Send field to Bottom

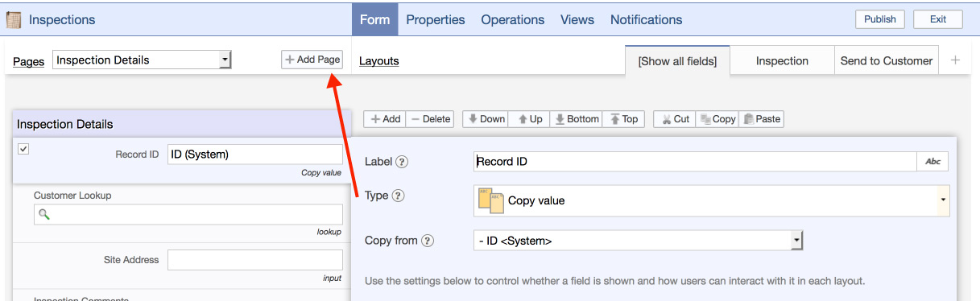click(x=576, y=119)
